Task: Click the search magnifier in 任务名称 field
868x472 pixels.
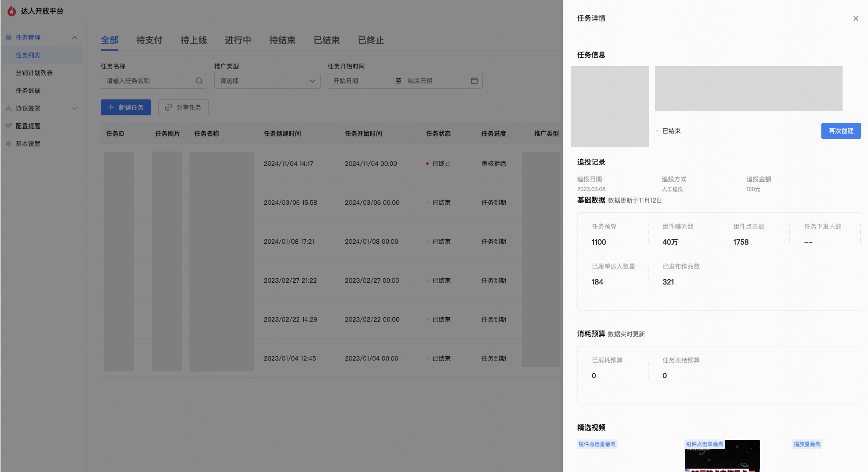Action: pyautogui.click(x=199, y=81)
